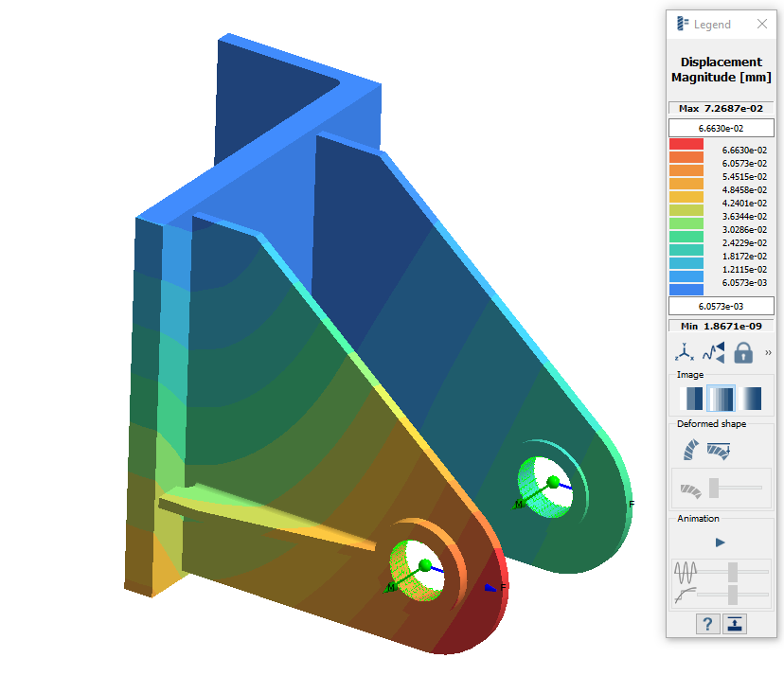The height and width of the screenshot is (676, 784).
Task: Toggle the legend lock icon
Action: (x=743, y=352)
